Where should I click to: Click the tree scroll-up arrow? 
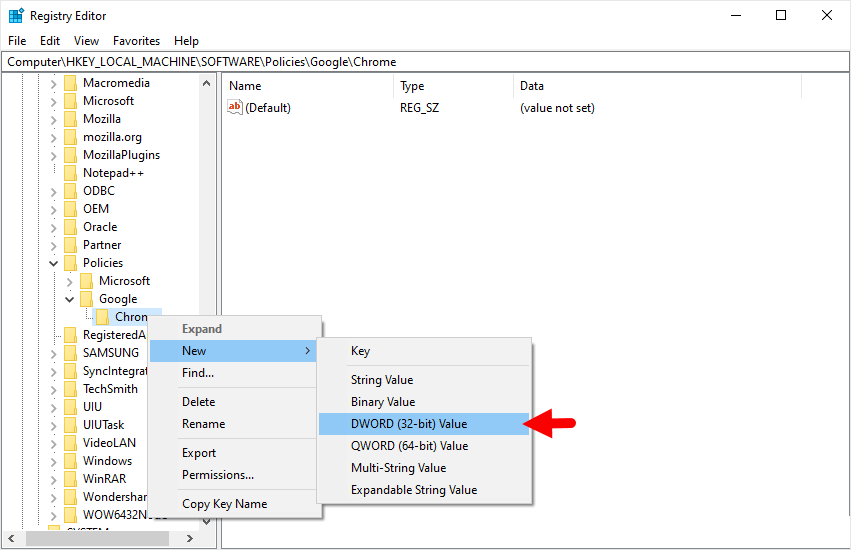(206, 83)
